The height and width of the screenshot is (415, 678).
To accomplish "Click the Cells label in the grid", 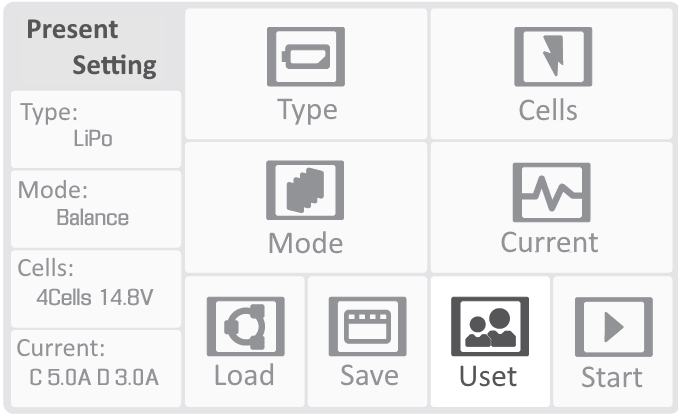I will (548, 110).
